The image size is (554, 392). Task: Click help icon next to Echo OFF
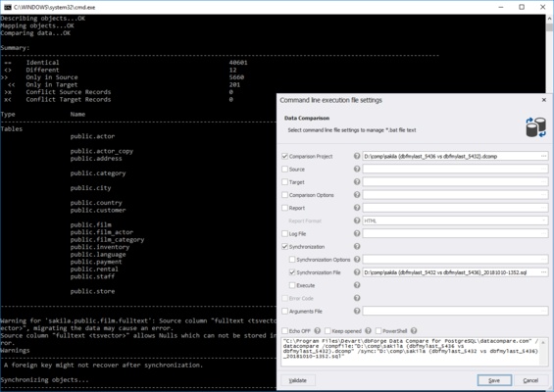pyautogui.click(x=318, y=331)
